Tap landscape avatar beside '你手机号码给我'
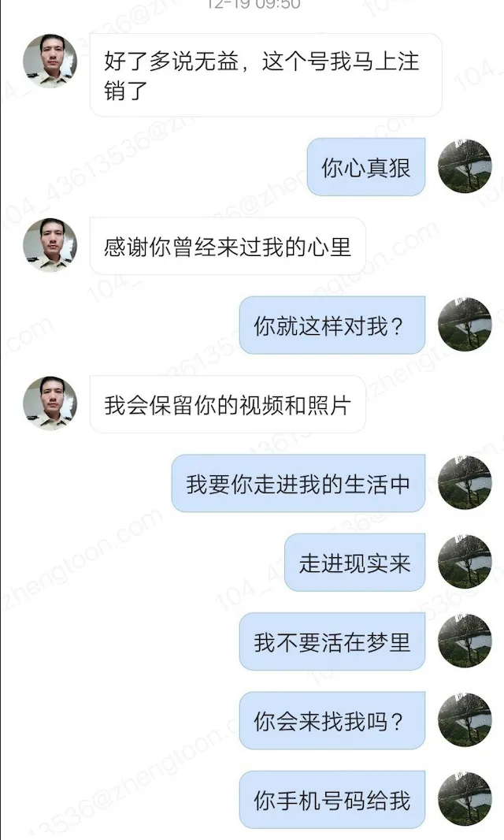This screenshot has height=840, width=504. pos(465,799)
